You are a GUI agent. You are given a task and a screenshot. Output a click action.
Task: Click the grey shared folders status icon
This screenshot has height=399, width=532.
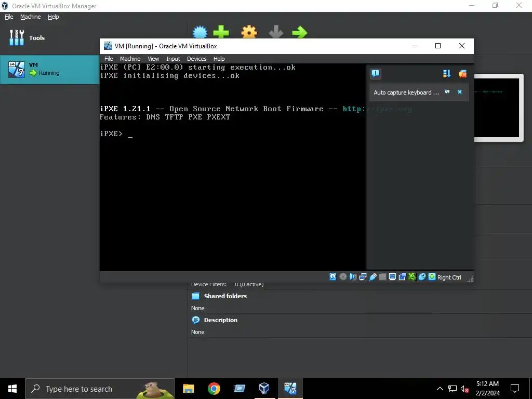[x=382, y=277]
